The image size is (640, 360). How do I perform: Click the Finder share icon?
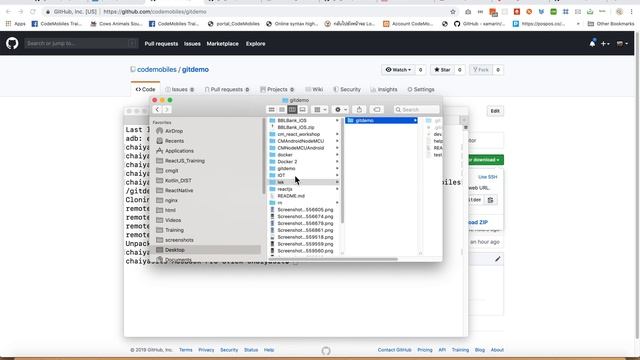point(359,109)
